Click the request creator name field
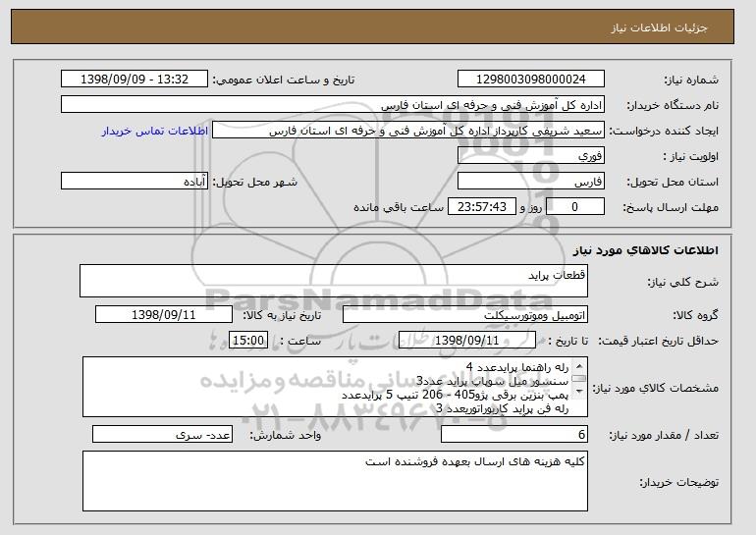756x535 pixels. pyautogui.click(x=408, y=131)
